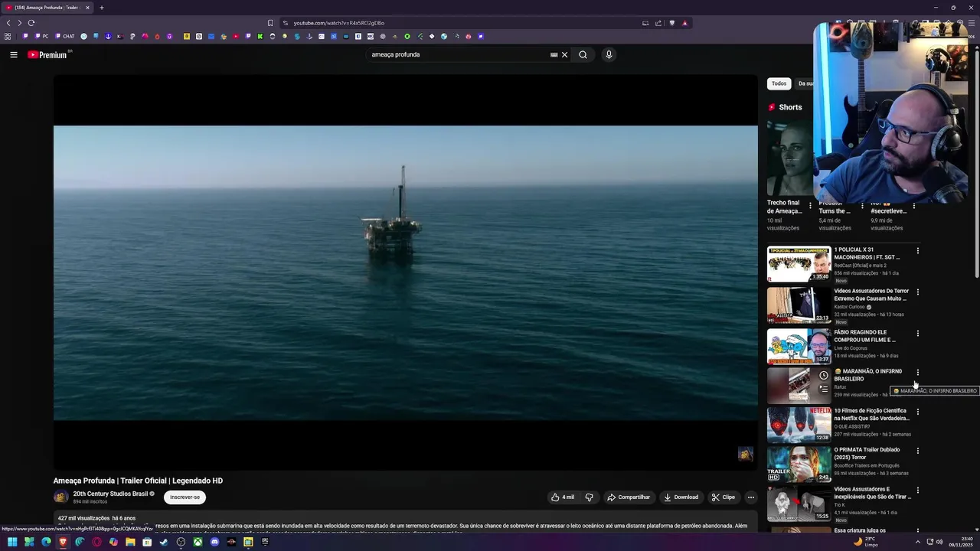Add MARANHÃO video to the queue

[x=823, y=389]
